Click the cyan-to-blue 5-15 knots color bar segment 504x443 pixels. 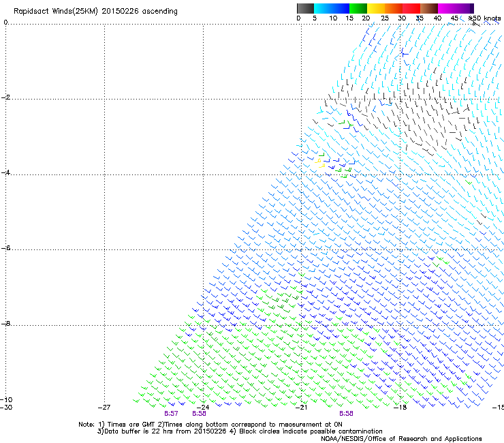[332, 8]
